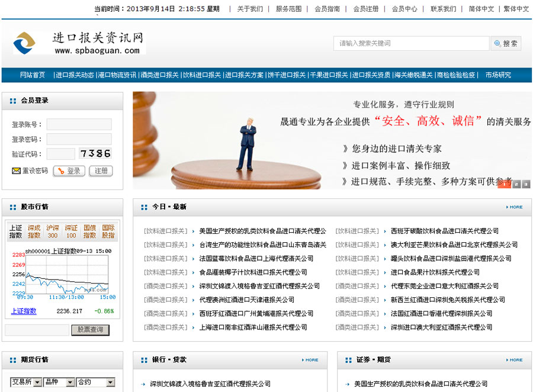This screenshot has width=533, height=392.
Task: Click 会员指南 in the top links
Action: (x=327, y=9)
